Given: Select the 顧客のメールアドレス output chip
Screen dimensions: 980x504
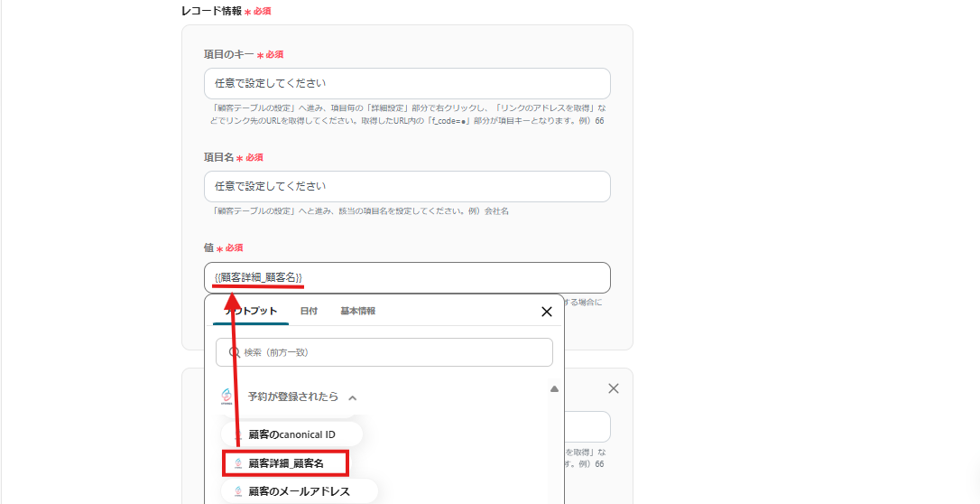Looking at the screenshot, I should click(300, 491).
